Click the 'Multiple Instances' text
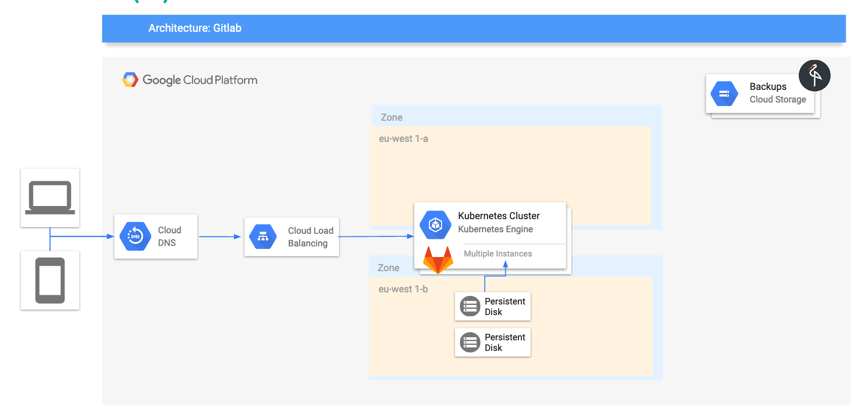The height and width of the screenshot is (410, 868). coord(498,253)
